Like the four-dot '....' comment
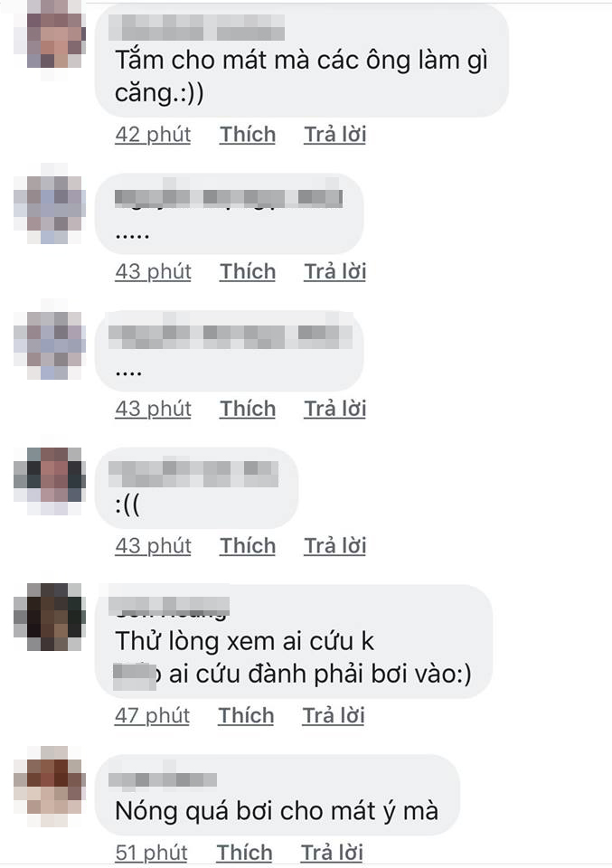 pyautogui.click(x=248, y=409)
